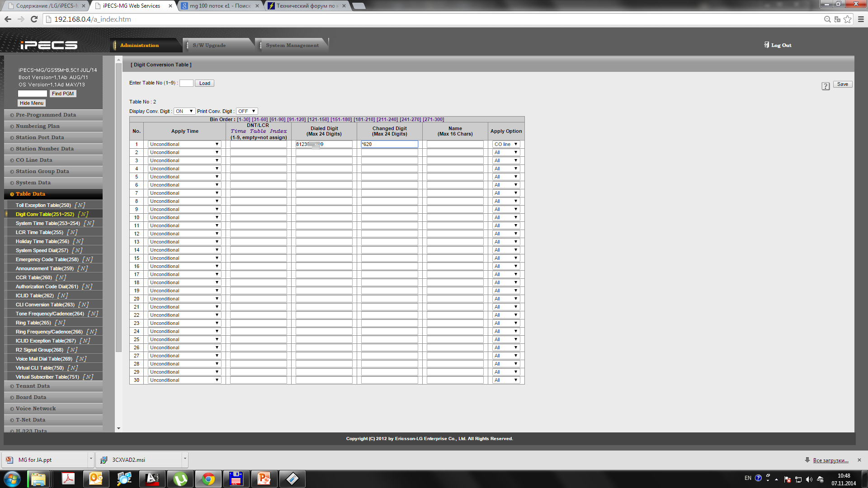Open Adobe Reader taskbar icon
This screenshot has width=868, height=488.
[x=68, y=479]
